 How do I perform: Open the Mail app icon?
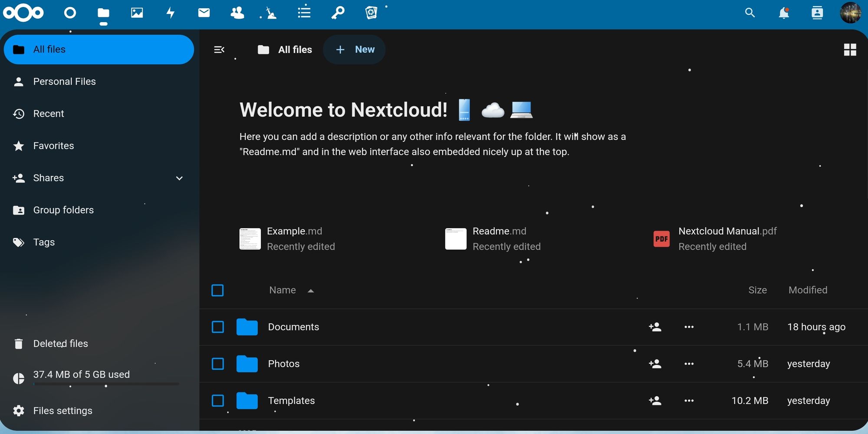pyautogui.click(x=204, y=13)
